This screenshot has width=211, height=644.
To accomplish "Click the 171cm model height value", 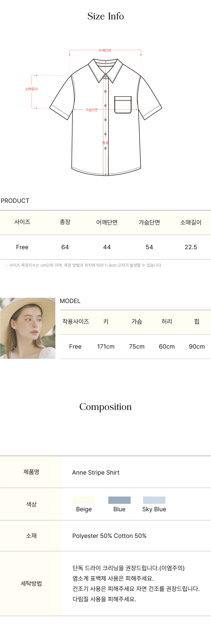I will tap(106, 346).
